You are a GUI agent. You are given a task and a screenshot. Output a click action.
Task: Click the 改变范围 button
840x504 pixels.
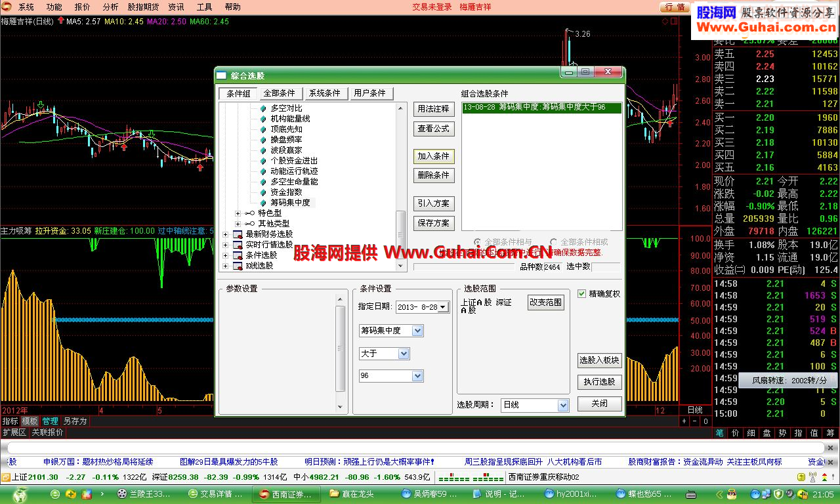pyautogui.click(x=546, y=303)
